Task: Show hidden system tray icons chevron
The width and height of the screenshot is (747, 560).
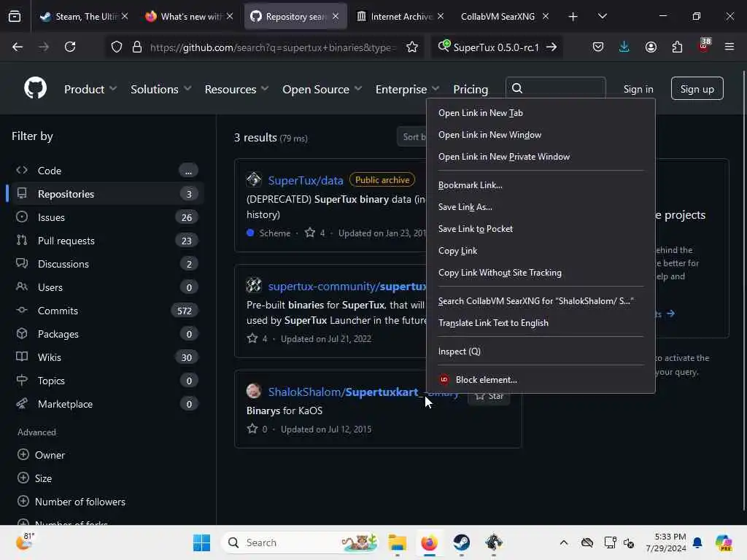Action: click(564, 542)
